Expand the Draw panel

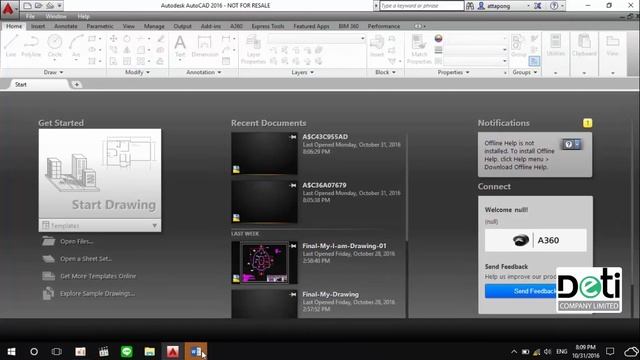(x=53, y=72)
